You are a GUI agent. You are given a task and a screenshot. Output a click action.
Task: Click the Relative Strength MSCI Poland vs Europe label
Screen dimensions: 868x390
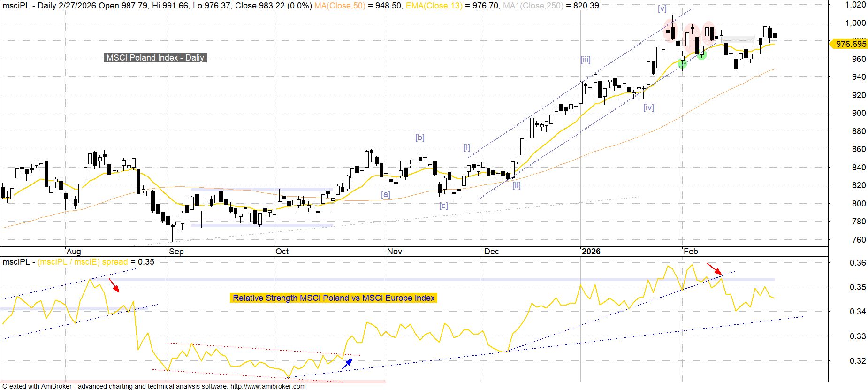333,298
